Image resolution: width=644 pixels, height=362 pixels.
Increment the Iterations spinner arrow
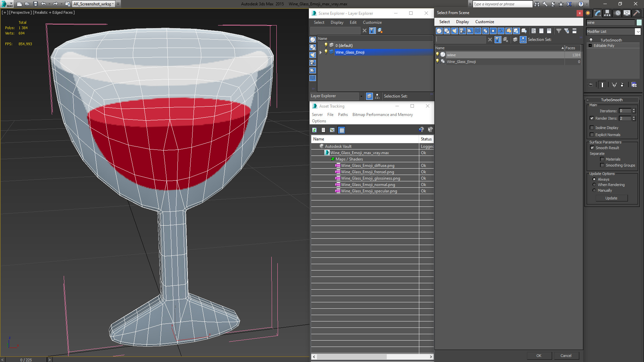pos(634,110)
